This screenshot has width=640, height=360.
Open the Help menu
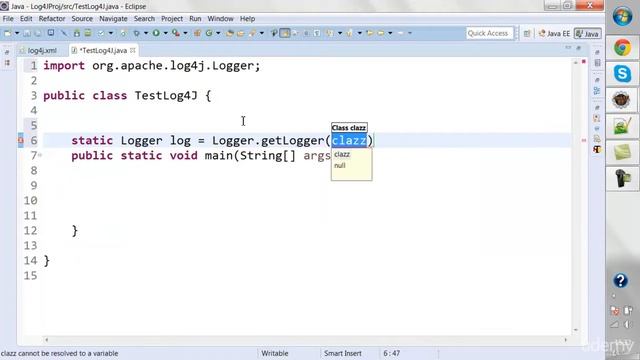tap(247, 19)
